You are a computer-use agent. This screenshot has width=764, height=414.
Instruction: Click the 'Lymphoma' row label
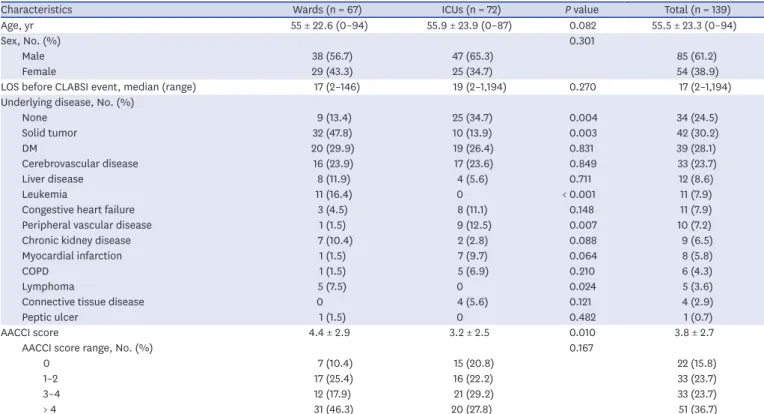48,286
